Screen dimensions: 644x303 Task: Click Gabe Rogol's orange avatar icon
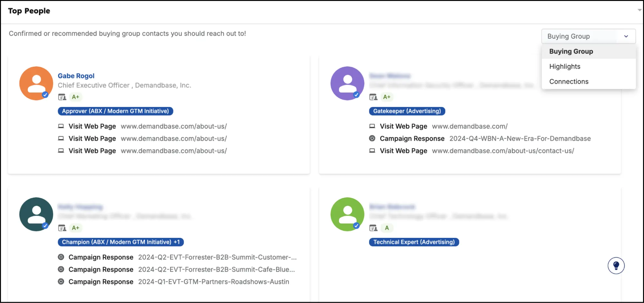coord(36,83)
